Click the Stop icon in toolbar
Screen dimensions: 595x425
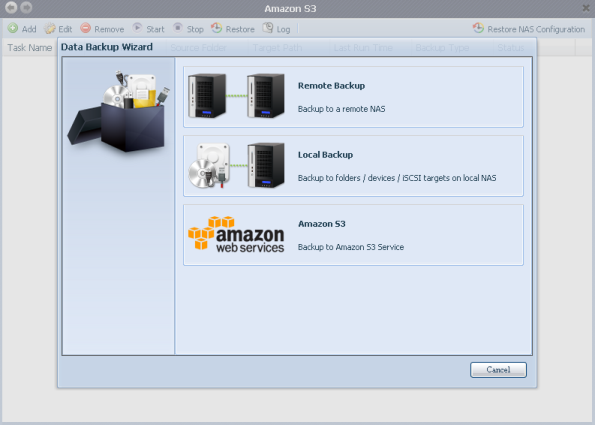178,28
